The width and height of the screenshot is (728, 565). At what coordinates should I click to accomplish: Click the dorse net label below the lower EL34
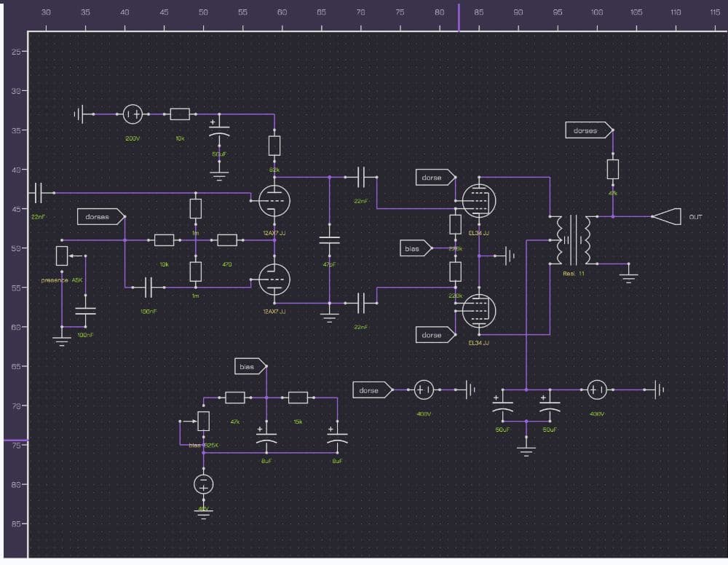(x=435, y=335)
